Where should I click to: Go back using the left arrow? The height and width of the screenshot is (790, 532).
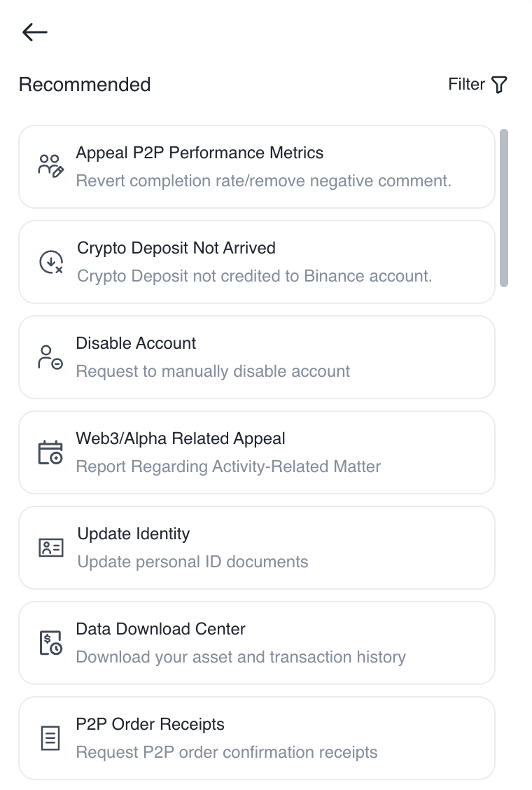click(x=35, y=32)
